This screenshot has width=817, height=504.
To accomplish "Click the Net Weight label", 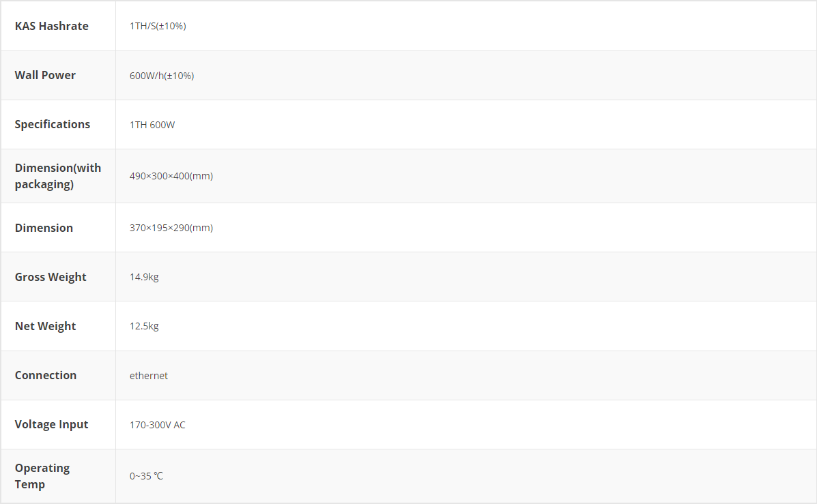I will [x=46, y=326].
